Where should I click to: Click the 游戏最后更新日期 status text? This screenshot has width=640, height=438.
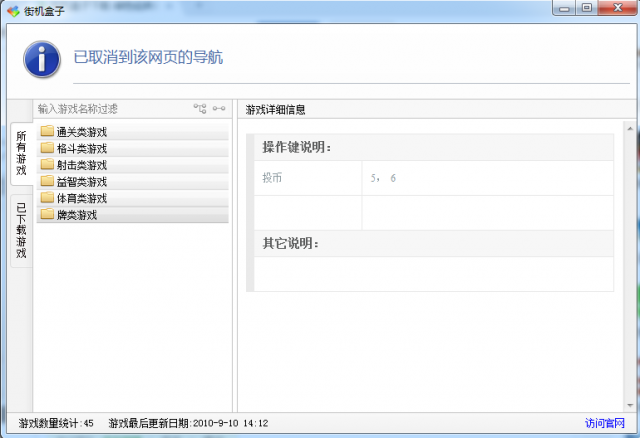click(188, 423)
